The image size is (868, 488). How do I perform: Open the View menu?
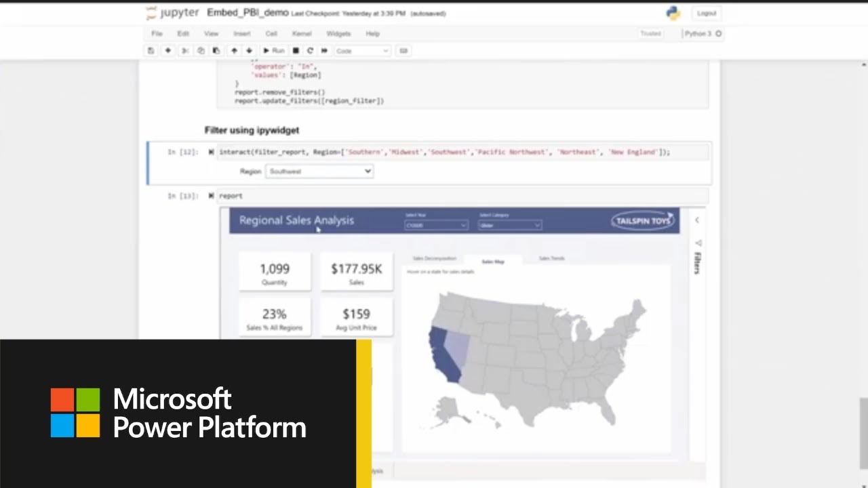(x=212, y=33)
